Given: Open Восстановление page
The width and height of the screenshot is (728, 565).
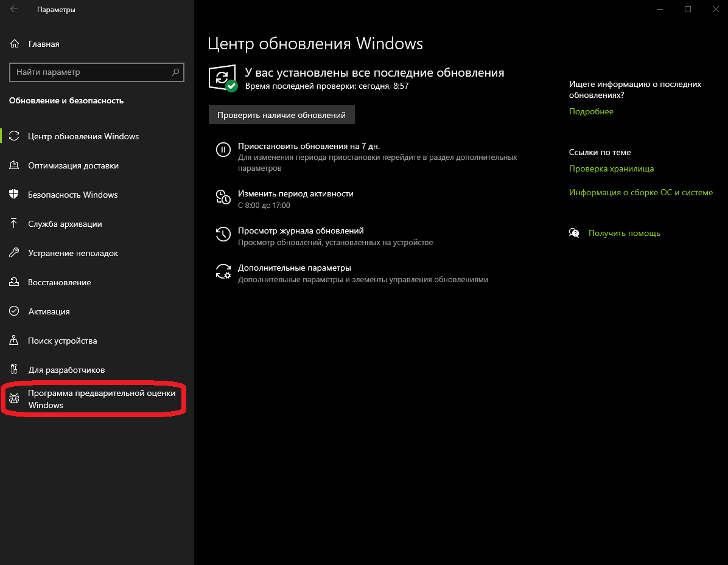Looking at the screenshot, I should (x=60, y=282).
